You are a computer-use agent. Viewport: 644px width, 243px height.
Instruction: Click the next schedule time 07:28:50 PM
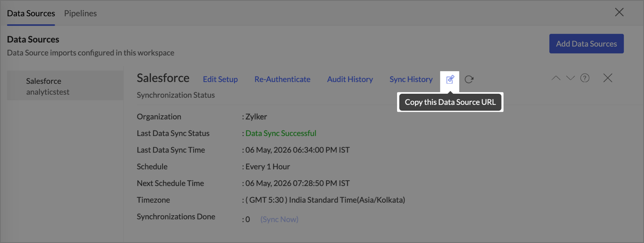pos(298,183)
